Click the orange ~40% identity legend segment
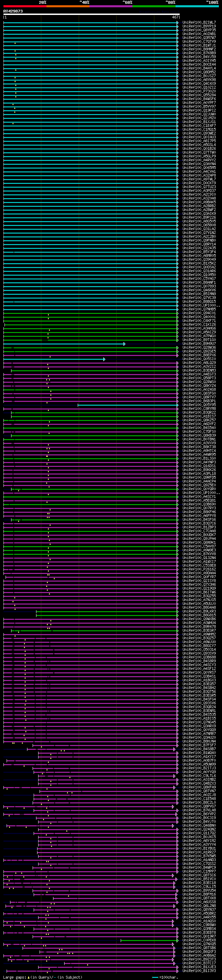The width and height of the screenshot is (222, 980). pos(68,6)
